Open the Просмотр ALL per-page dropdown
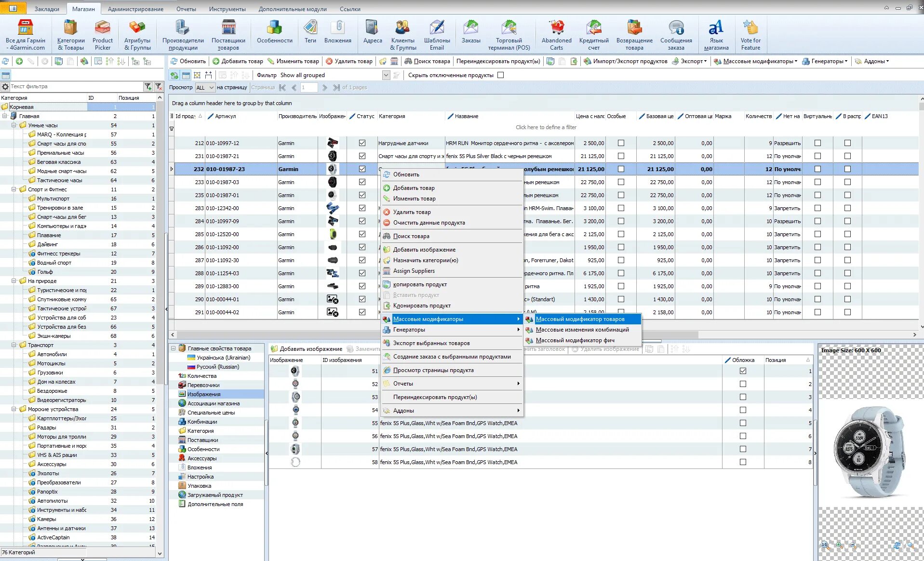 (x=211, y=88)
